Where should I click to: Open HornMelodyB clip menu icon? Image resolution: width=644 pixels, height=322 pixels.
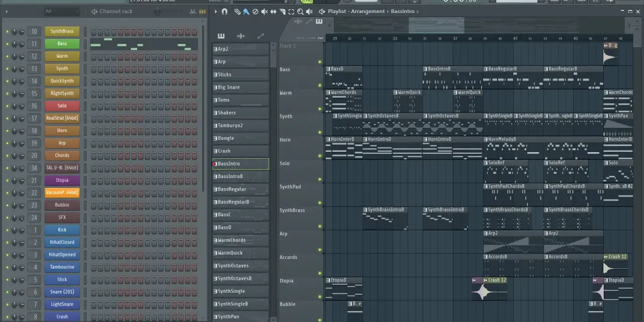[486, 139]
